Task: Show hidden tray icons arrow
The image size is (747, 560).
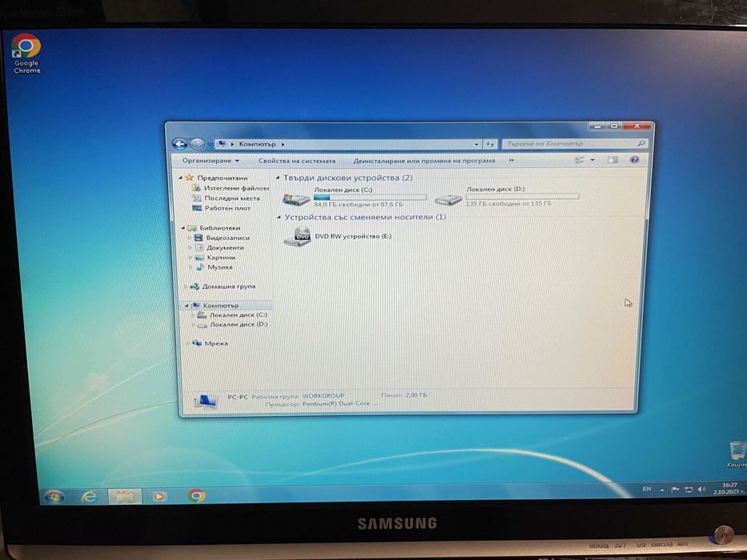Action: (661, 490)
